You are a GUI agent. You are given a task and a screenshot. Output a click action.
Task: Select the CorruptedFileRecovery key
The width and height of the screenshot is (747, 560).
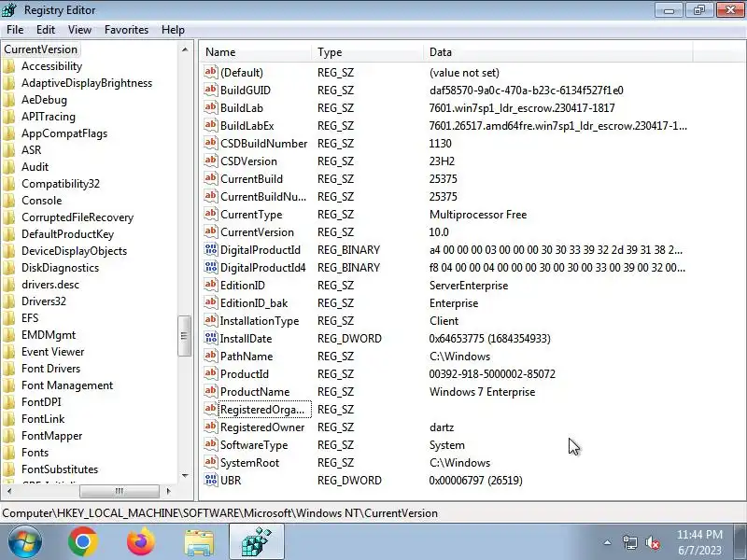pyautogui.click(x=78, y=217)
